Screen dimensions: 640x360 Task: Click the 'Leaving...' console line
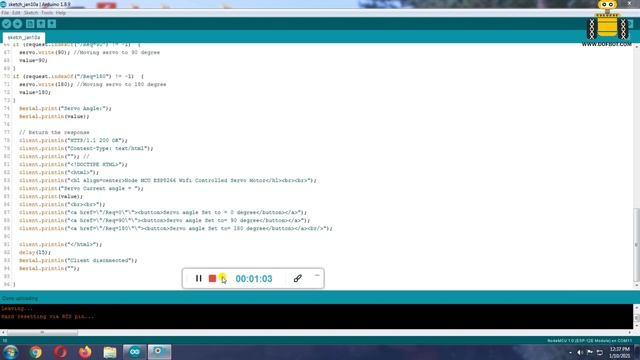[x=17, y=309]
